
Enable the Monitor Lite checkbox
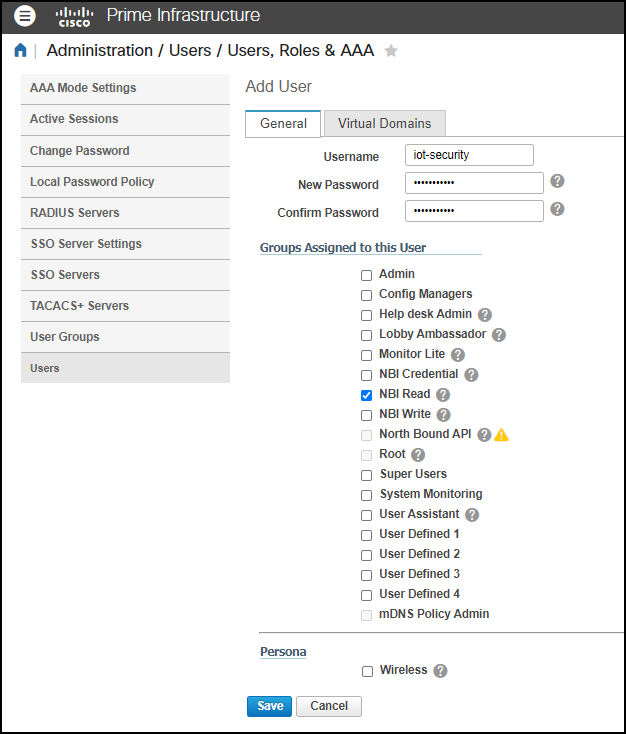(x=367, y=355)
